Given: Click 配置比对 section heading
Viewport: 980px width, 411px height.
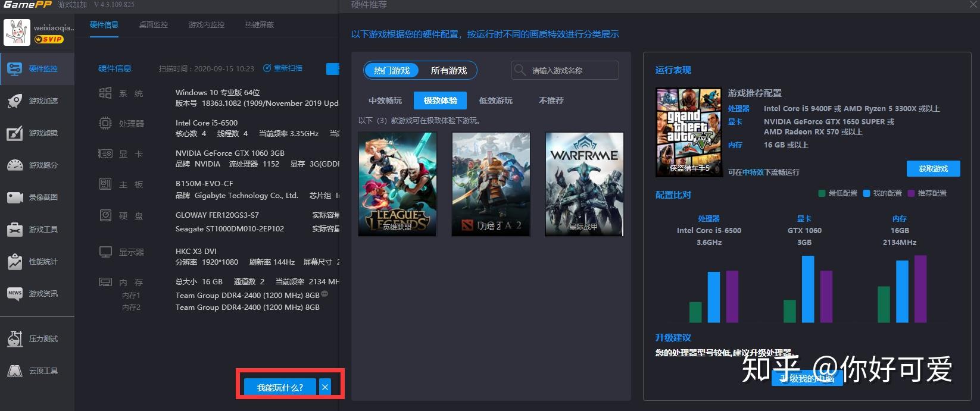Looking at the screenshot, I should point(673,195).
